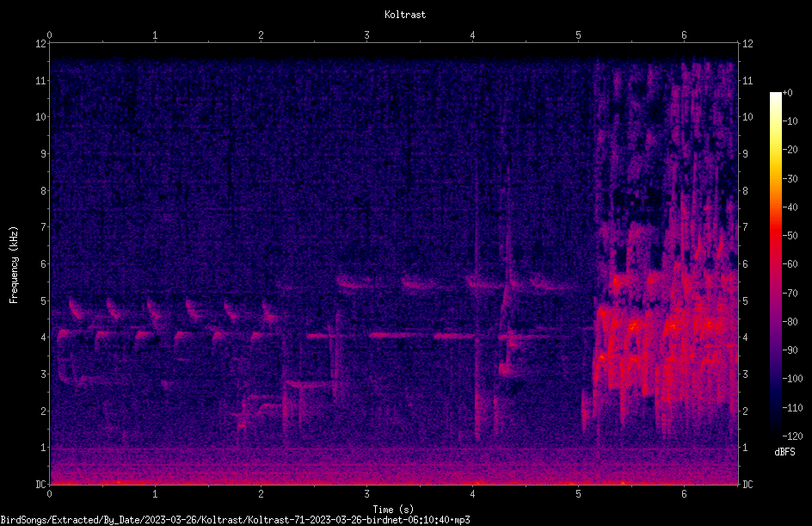Click the 2 second mark on bottom axis
Viewport: 812px width, 526px height.
tap(261, 494)
